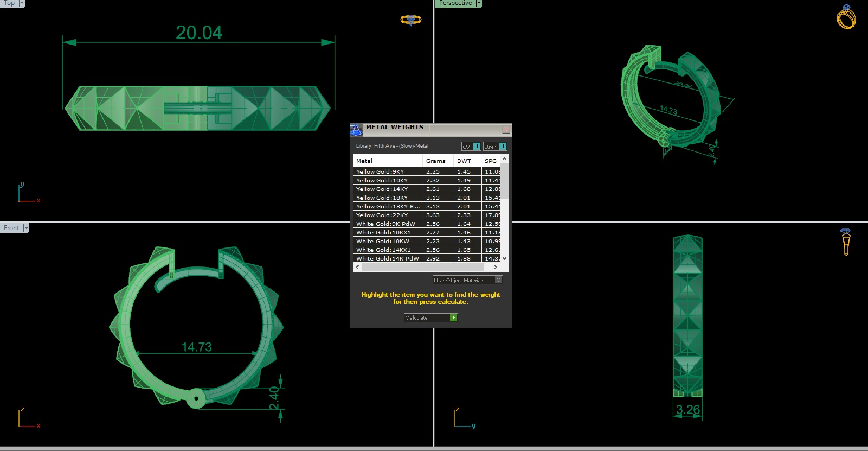Click the metal list scroll-up arrow
The height and width of the screenshot is (451, 868).
coord(505,160)
